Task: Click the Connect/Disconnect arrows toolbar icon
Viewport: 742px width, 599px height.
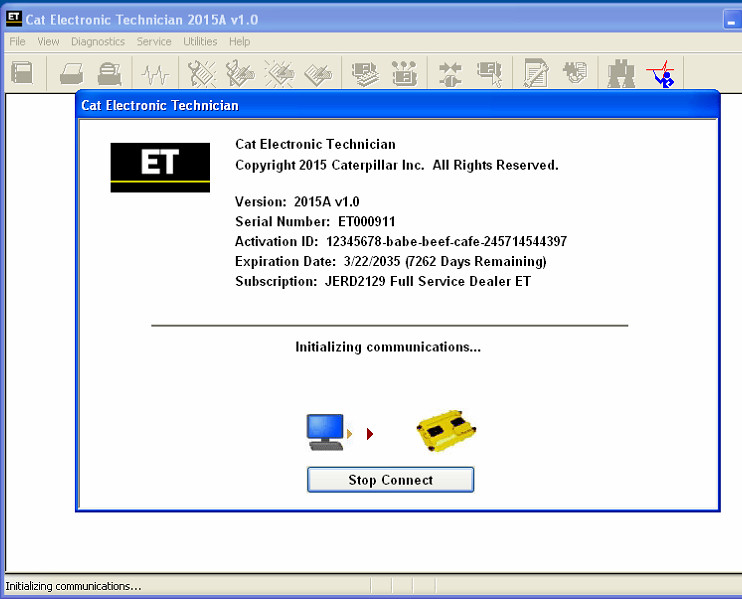Action: (450, 73)
